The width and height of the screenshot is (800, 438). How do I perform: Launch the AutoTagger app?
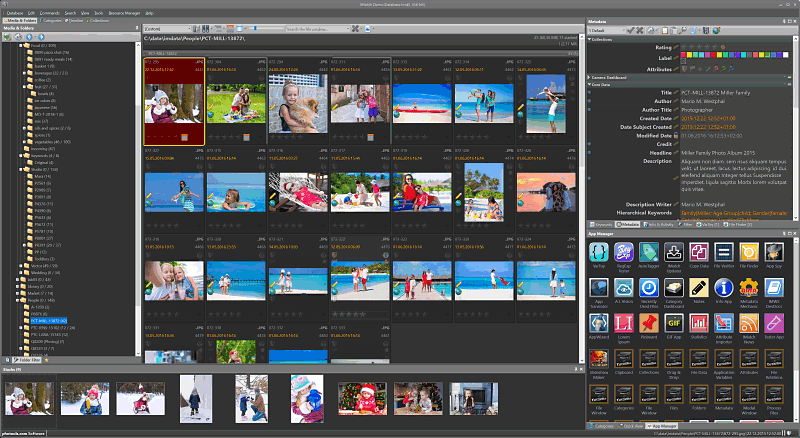(648, 252)
